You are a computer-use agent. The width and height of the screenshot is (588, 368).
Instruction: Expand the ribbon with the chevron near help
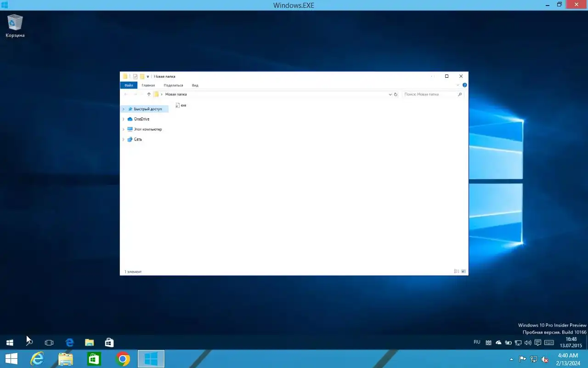pyautogui.click(x=458, y=85)
